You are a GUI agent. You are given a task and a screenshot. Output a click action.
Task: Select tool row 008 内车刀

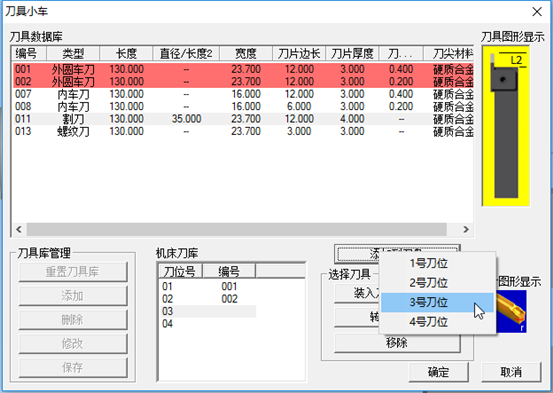(243, 107)
